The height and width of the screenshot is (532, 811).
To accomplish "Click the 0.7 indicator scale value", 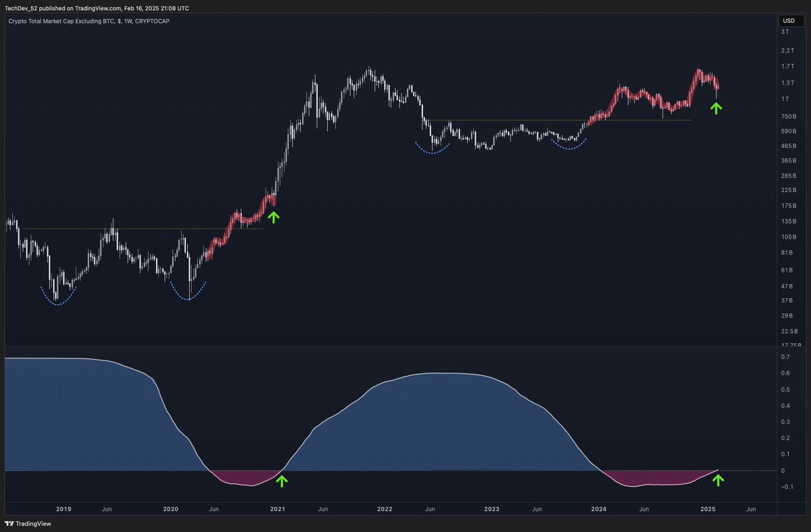I will [x=785, y=356].
